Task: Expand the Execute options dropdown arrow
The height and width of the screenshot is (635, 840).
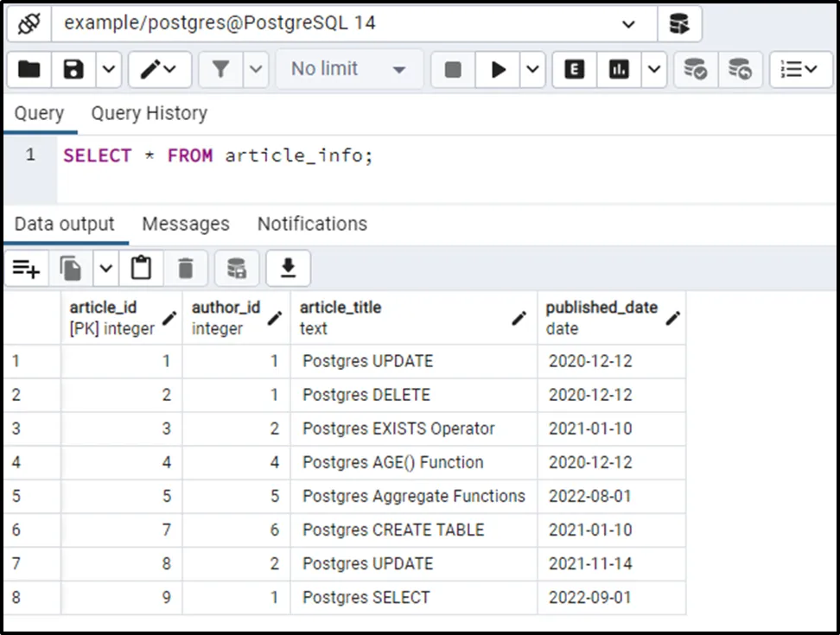Action: pos(533,70)
